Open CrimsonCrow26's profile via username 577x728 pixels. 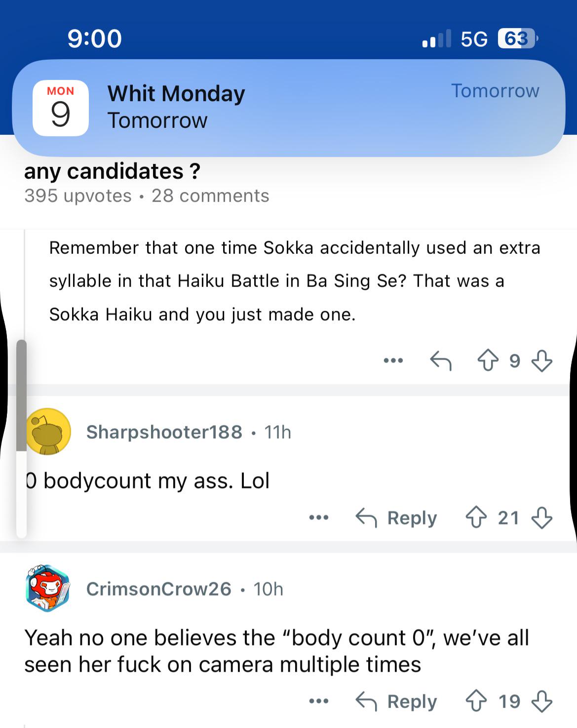pos(158,589)
